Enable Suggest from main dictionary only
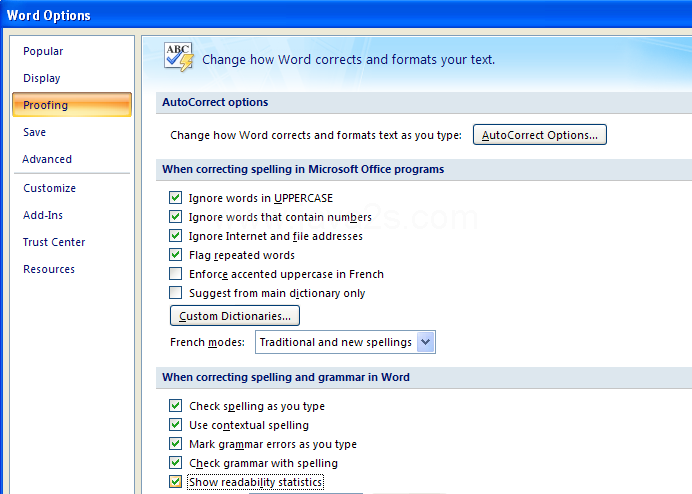Screen dimensions: 692x494 pyautogui.click(x=175, y=292)
